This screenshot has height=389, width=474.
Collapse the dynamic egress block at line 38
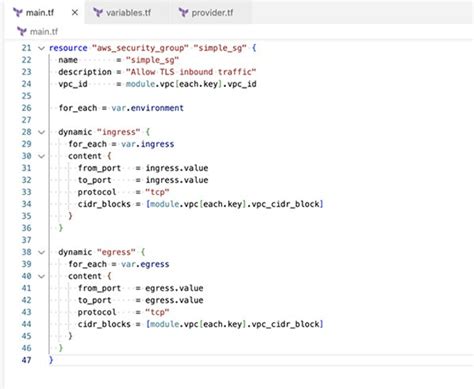[41, 252]
